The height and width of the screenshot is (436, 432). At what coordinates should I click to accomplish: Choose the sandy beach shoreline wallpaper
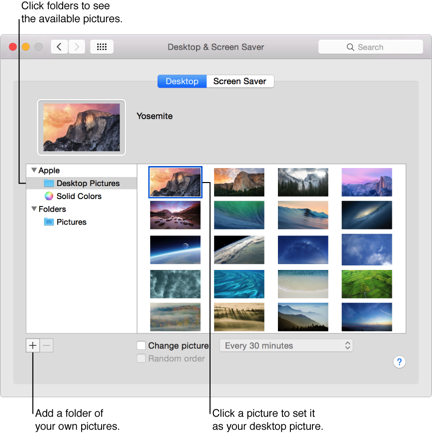[x=303, y=284]
